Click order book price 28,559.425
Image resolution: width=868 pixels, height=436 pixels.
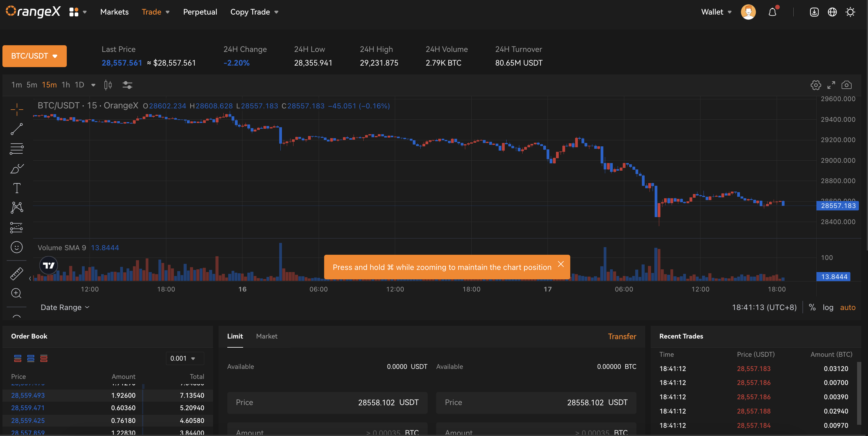click(28, 421)
